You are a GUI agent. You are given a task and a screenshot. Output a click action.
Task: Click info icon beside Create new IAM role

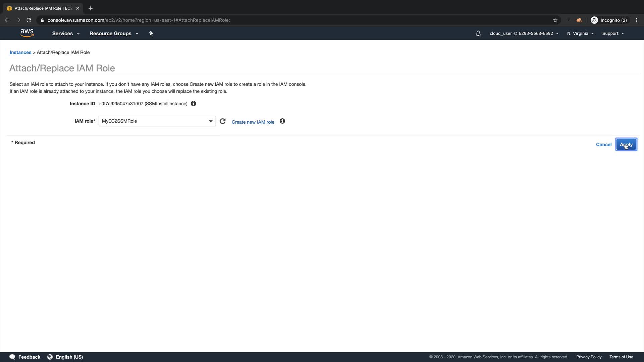point(282,121)
